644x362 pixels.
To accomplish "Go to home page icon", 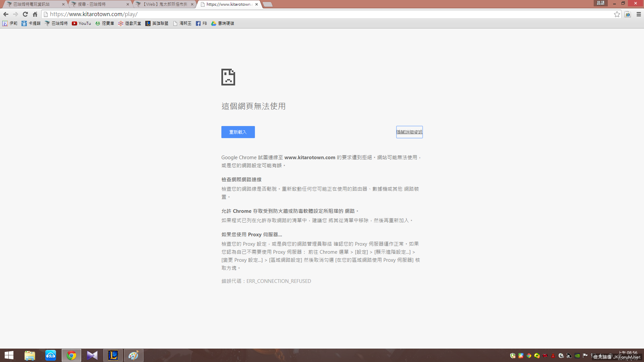I will click(x=35, y=14).
